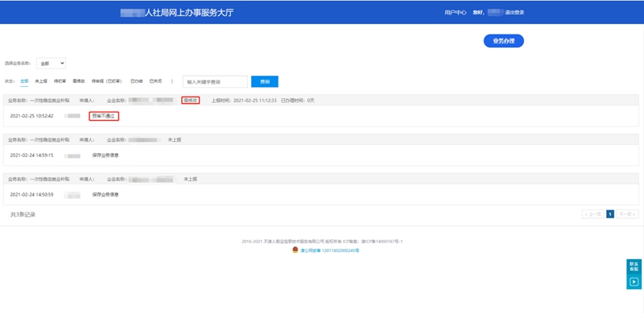Open the 选择业务名称 dropdown
Viewport: 644px width, 314px height.
pyautogui.click(x=51, y=64)
